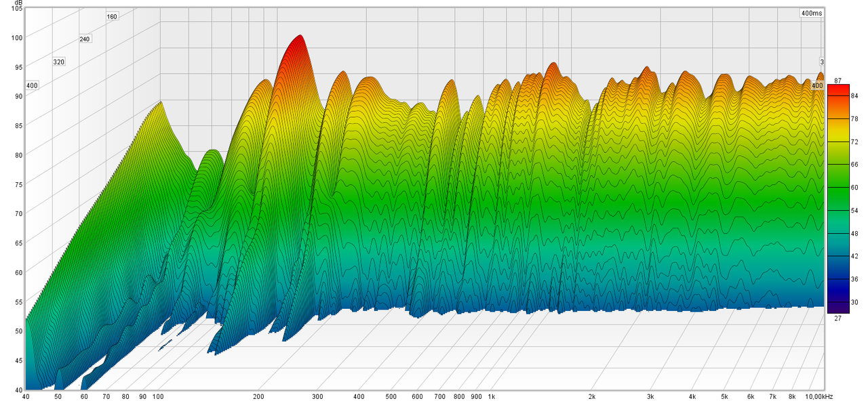Viewport: 868px width, 401px height.
Task: Click the "30" color scale value
Action: pos(854,302)
